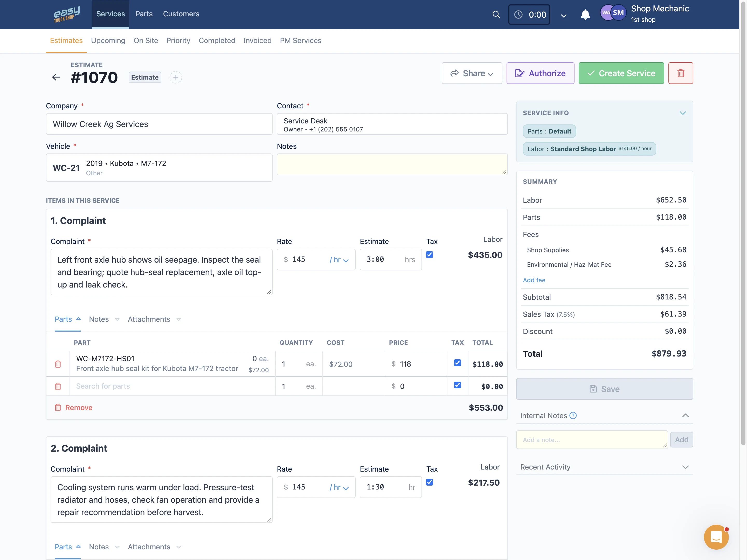This screenshot has width=747, height=560.
Task: Click the Add a note field
Action: click(x=592, y=439)
